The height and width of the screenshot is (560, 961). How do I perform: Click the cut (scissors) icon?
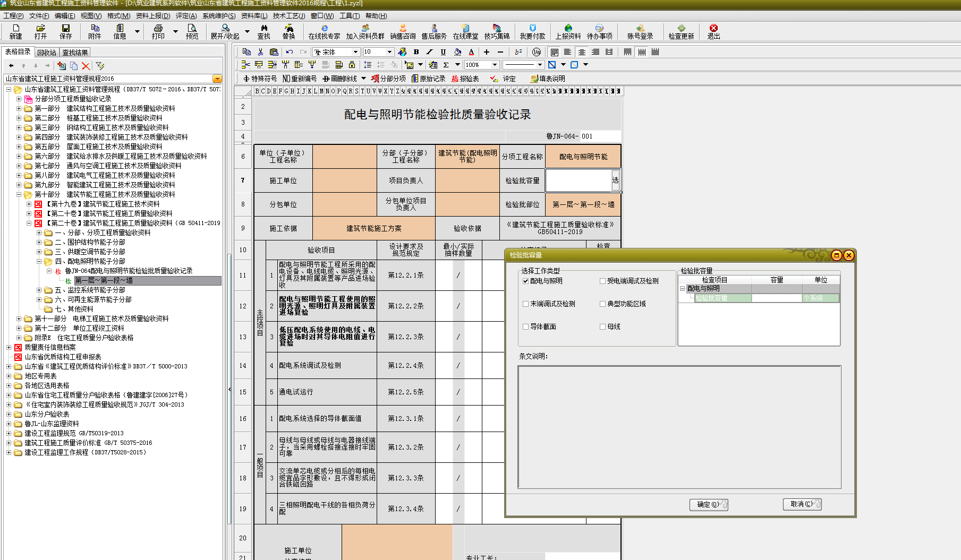260,51
